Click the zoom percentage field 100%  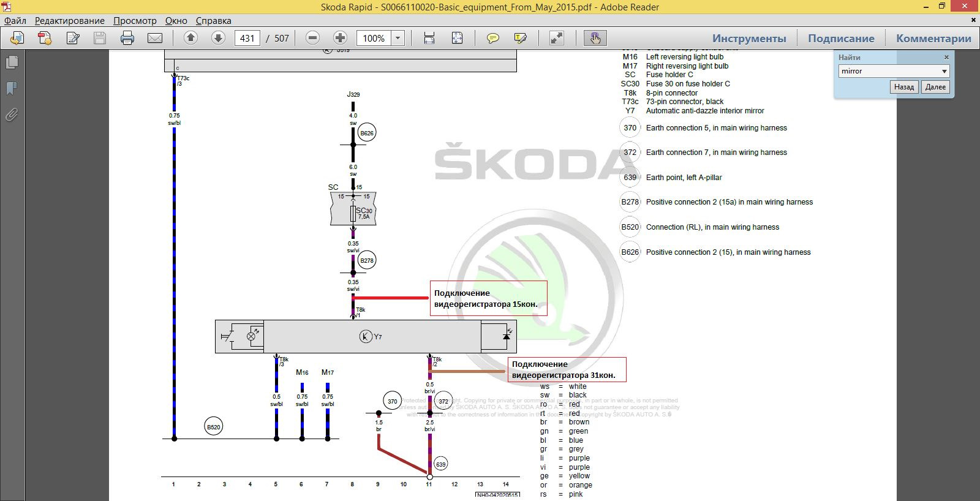[374, 38]
